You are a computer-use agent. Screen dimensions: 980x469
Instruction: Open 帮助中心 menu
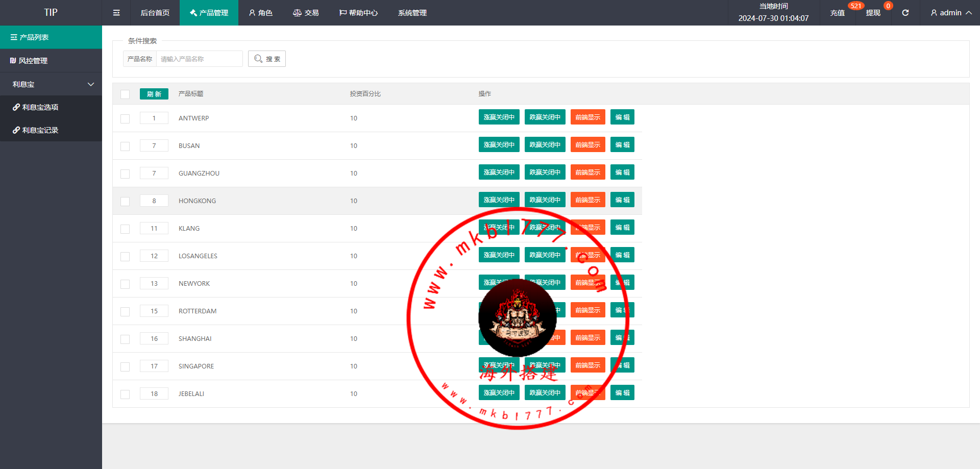tap(358, 13)
